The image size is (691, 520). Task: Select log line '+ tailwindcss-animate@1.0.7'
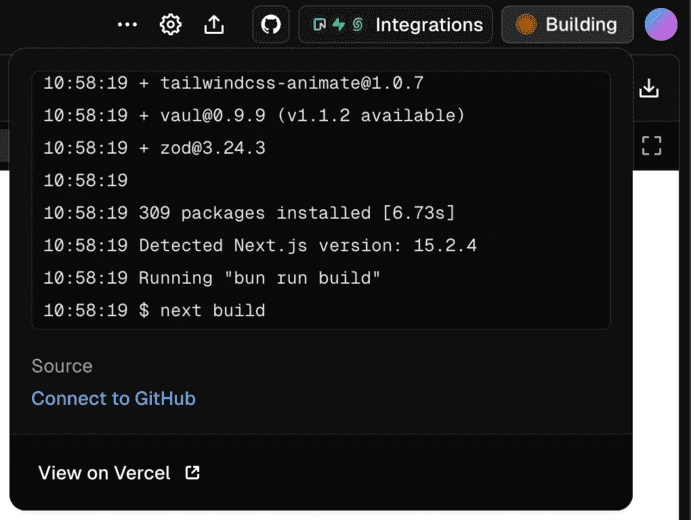pos(234,83)
